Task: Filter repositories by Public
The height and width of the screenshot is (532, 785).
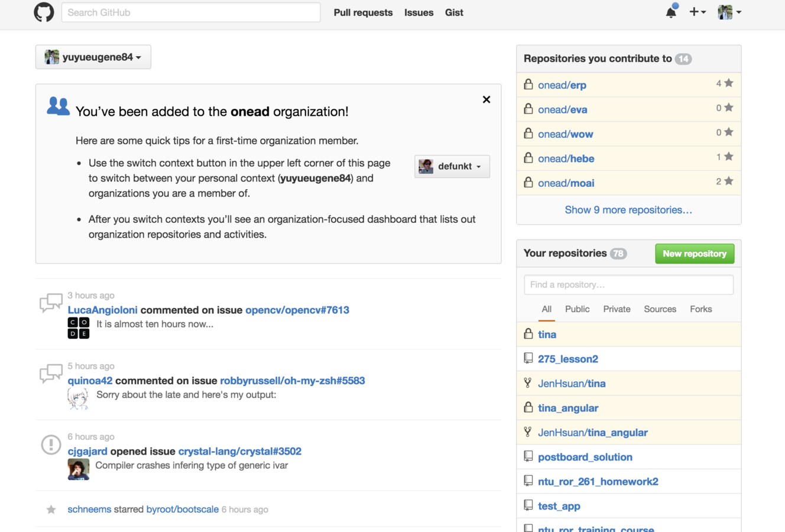Action: click(577, 309)
